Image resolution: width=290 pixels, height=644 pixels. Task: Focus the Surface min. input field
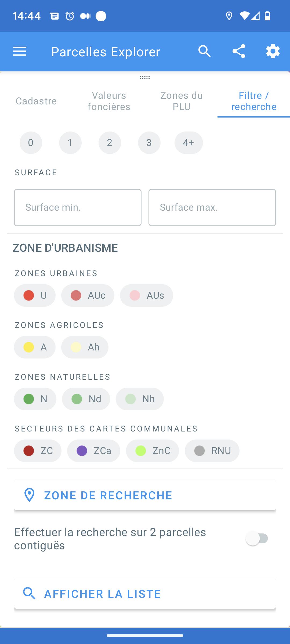click(78, 207)
